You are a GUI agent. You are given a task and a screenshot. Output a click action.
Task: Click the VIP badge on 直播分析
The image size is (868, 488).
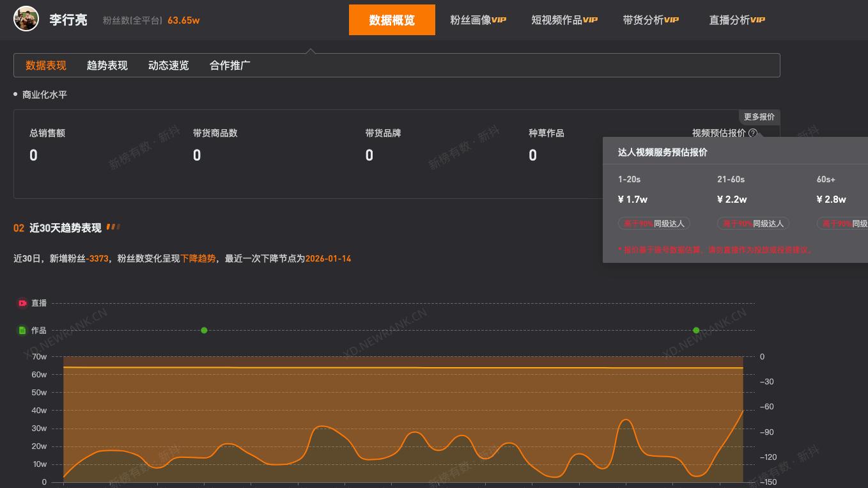click(757, 19)
